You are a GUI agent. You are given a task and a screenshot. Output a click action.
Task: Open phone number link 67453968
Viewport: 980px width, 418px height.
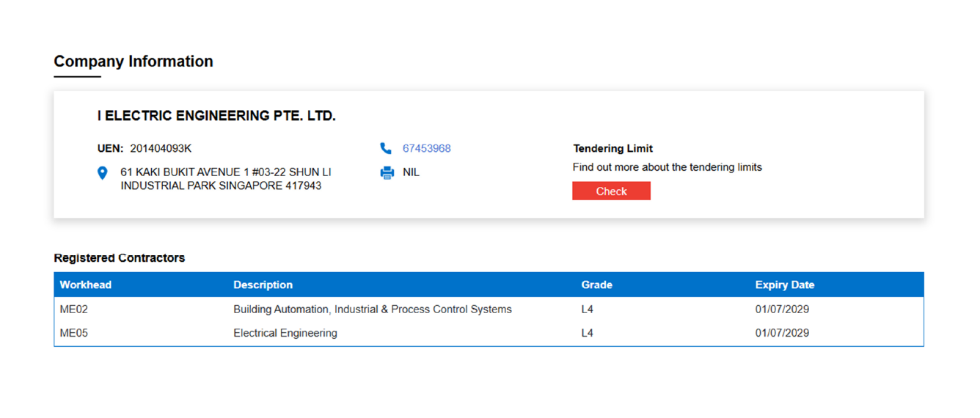[x=426, y=148]
